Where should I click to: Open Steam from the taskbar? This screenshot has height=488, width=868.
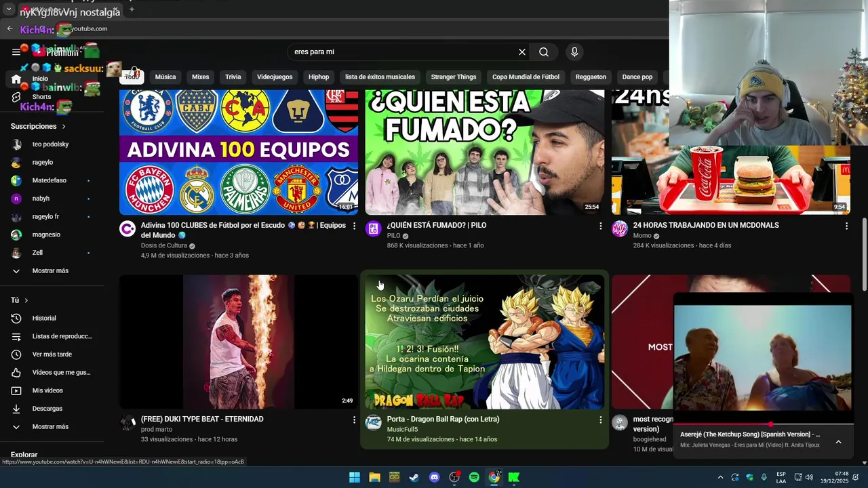[414, 477]
